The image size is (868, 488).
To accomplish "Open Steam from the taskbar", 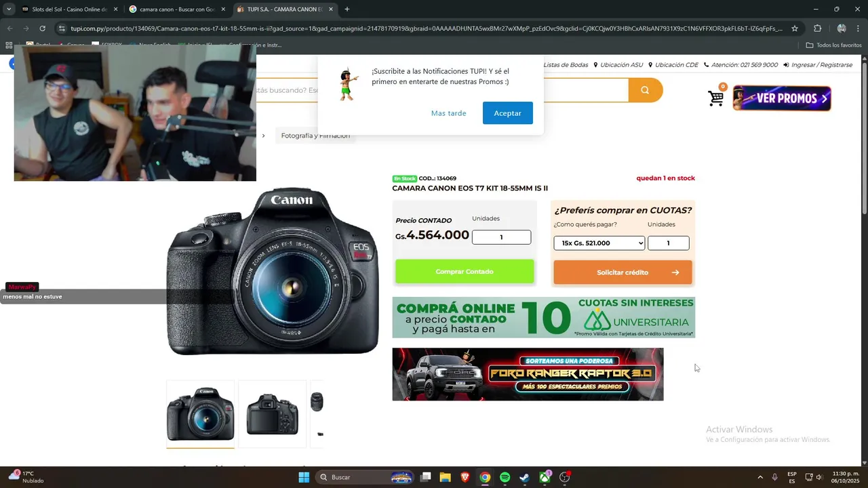I will click(x=525, y=477).
